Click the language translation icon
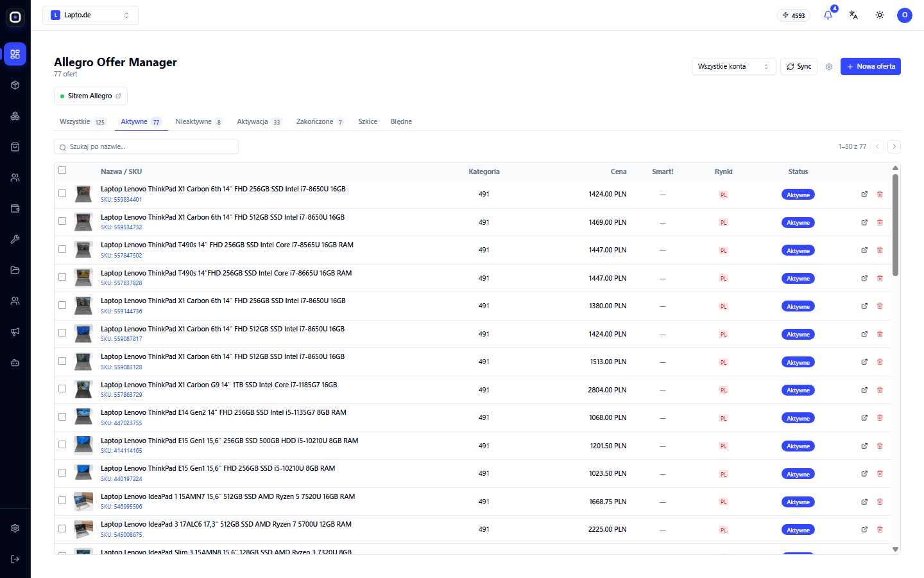The image size is (924, 578). click(853, 15)
